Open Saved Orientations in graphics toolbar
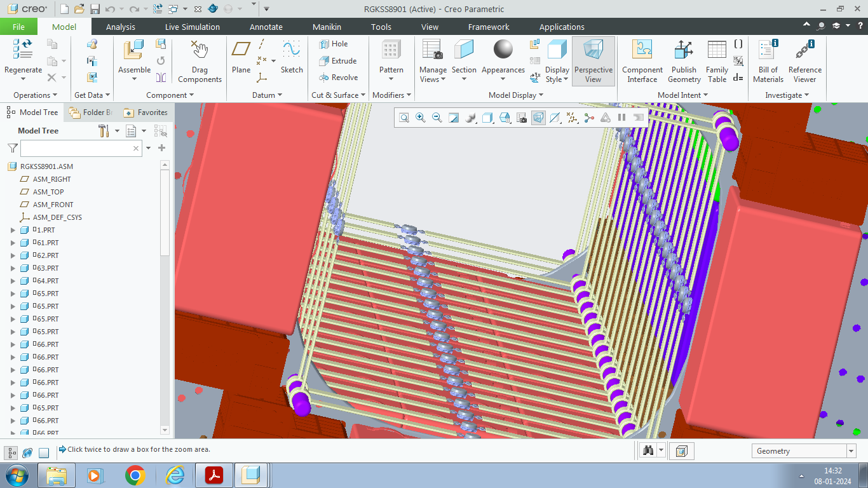This screenshot has height=488, width=868. click(505, 118)
